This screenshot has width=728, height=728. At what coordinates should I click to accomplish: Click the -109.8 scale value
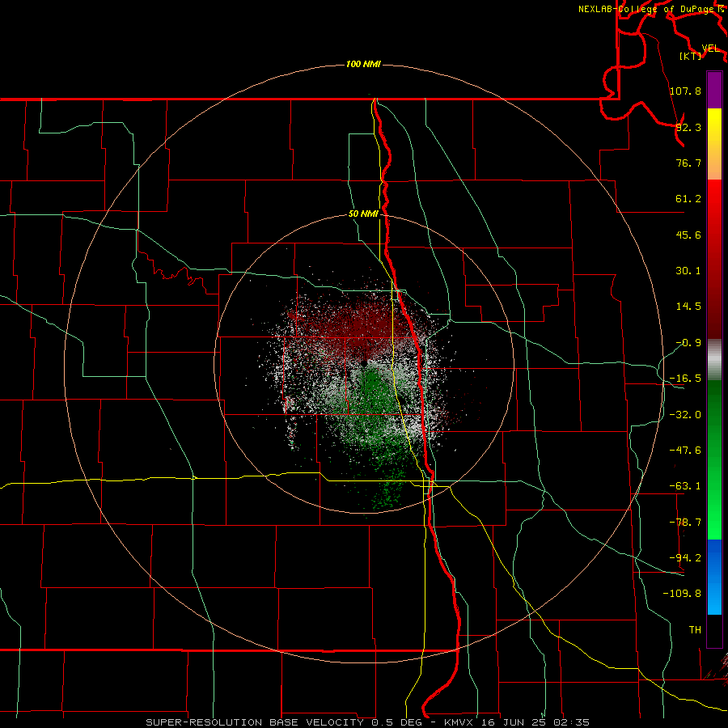click(x=682, y=594)
